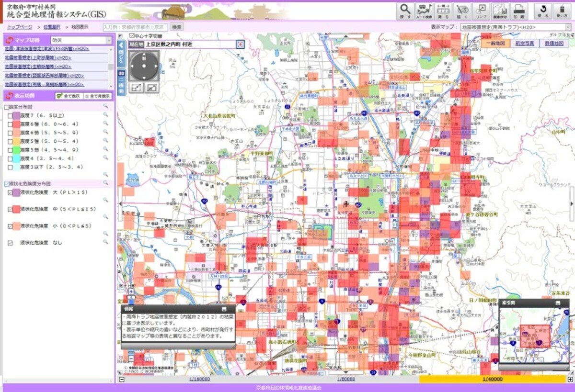This screenshot has width=575, height=392.
Task: Select the 測る measure tool
Action: (x=443, y=10)
